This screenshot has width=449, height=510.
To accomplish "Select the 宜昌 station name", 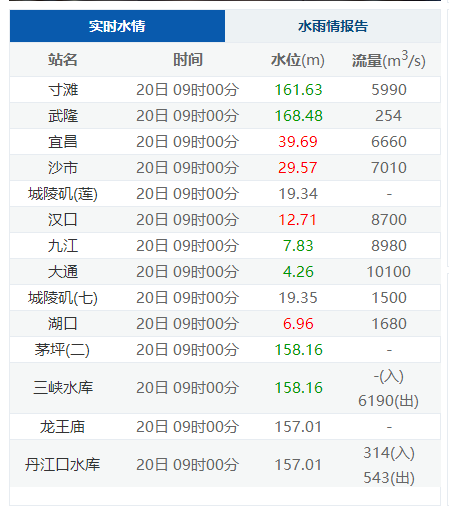I will 63,142.
